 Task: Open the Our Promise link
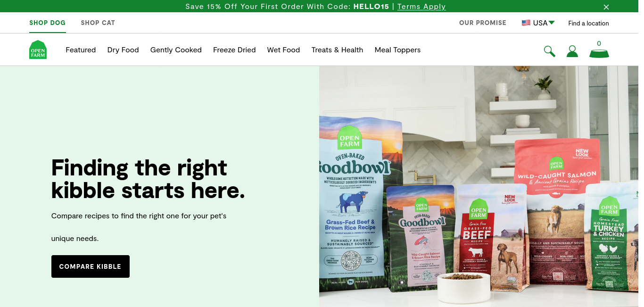pos(483,23)
